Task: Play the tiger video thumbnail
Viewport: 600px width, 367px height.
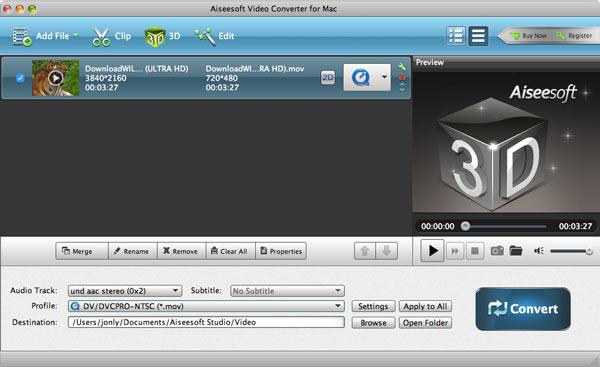Action: coord(56,78)
